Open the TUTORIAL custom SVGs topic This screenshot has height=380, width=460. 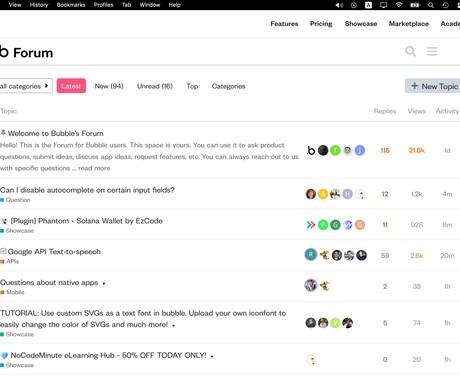143,319
